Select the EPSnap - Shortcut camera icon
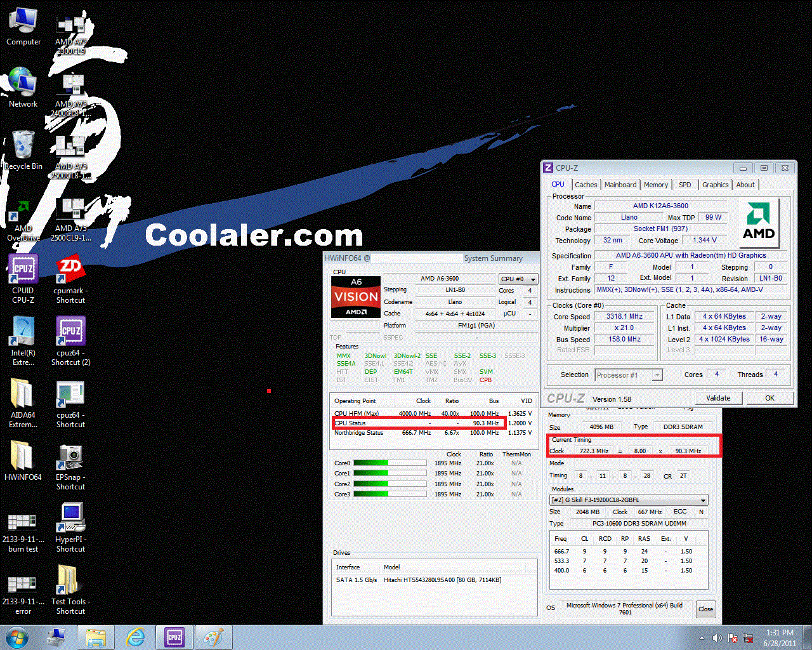 click(70, 466)
